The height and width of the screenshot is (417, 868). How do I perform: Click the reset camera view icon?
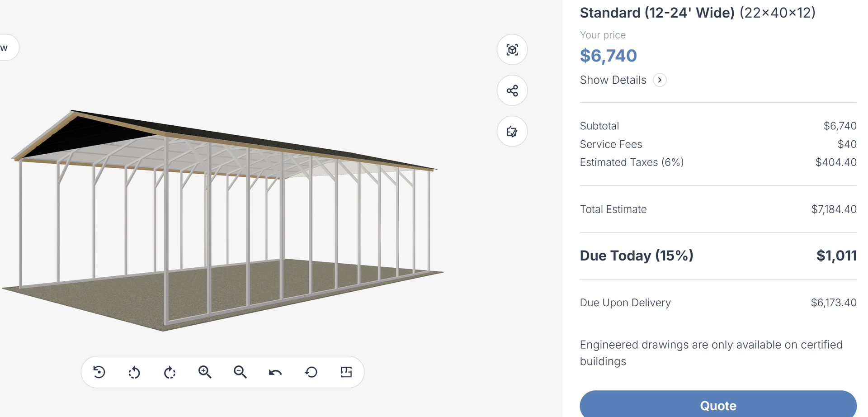99,372
